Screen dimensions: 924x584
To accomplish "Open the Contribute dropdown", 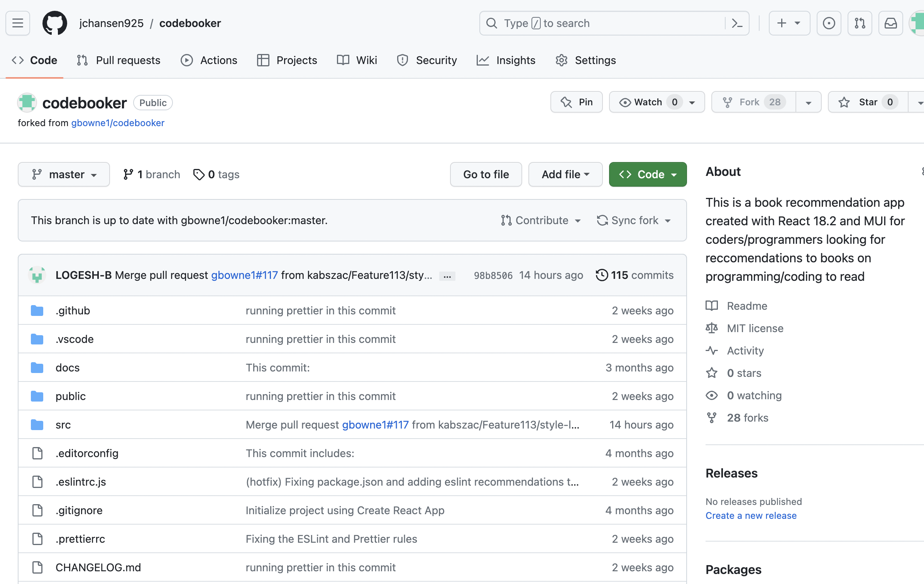I will pyautogui.click(x=541, y=220).
